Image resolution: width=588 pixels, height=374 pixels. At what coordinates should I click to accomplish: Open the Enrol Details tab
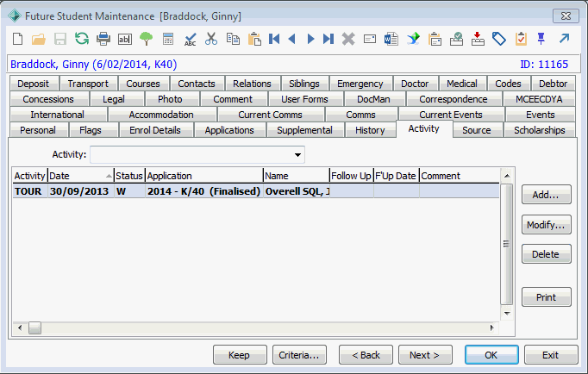point(155,130)
